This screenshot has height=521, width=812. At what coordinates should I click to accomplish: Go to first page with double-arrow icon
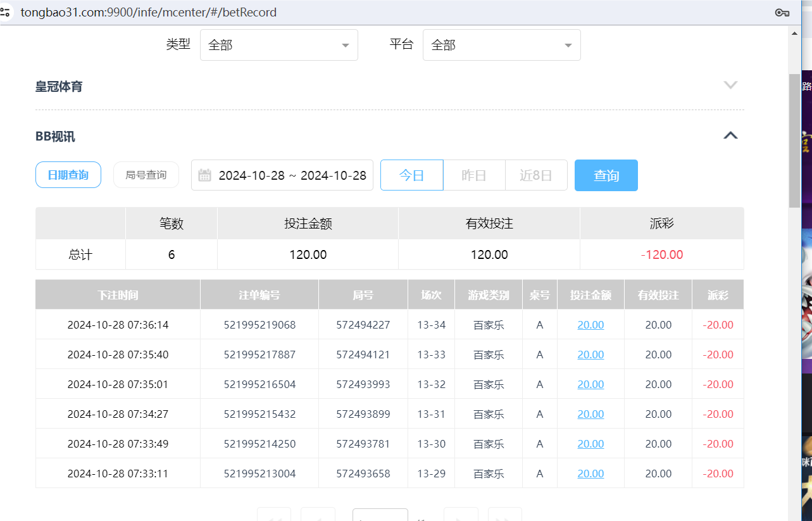tap(274, 517)
